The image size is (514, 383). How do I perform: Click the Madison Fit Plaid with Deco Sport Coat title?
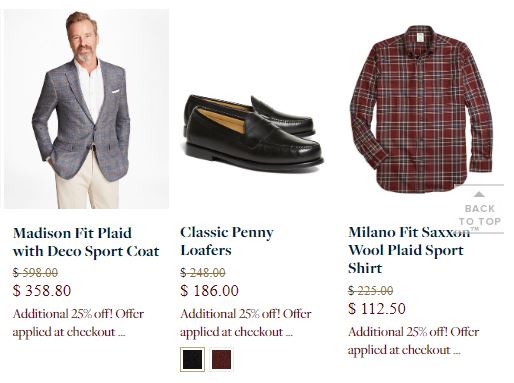[x=86, y=242]
